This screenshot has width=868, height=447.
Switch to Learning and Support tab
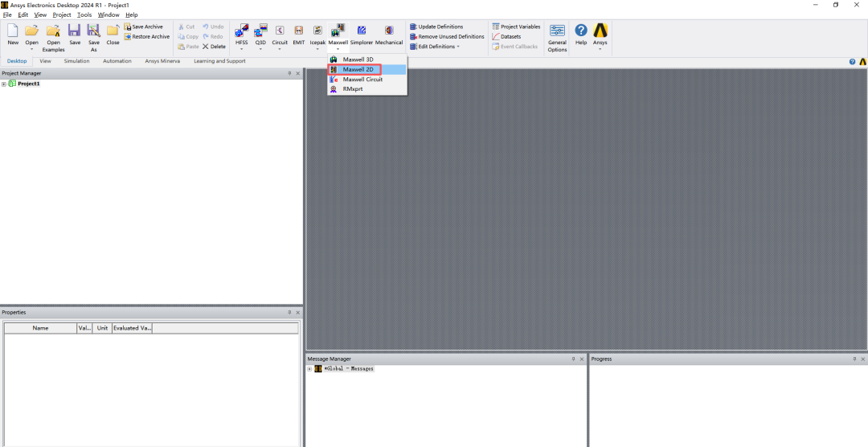tap(219, 61)
